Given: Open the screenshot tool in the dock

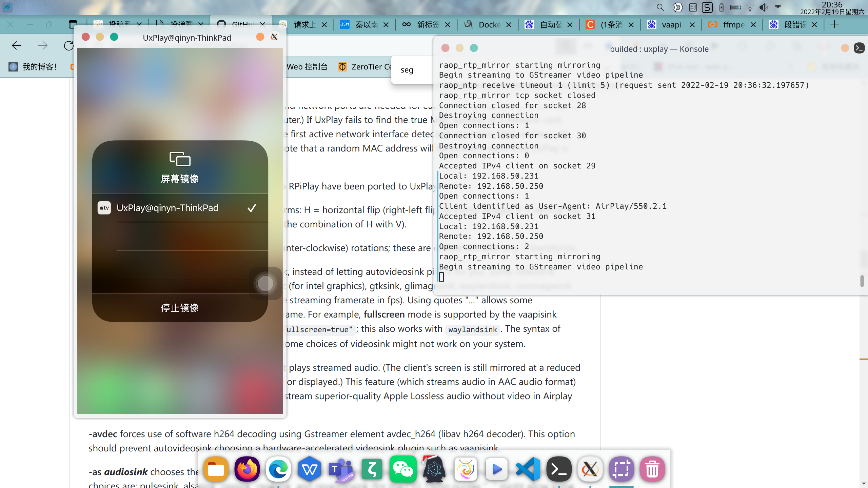Looking at the screenshot, I should pyautogui.click(x=621, y=469).
